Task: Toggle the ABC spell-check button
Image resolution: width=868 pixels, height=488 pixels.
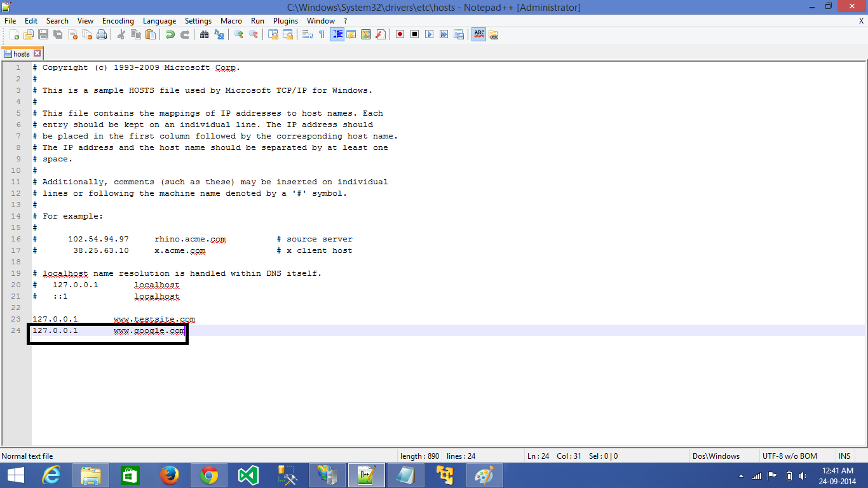Action: pos(478,34)
